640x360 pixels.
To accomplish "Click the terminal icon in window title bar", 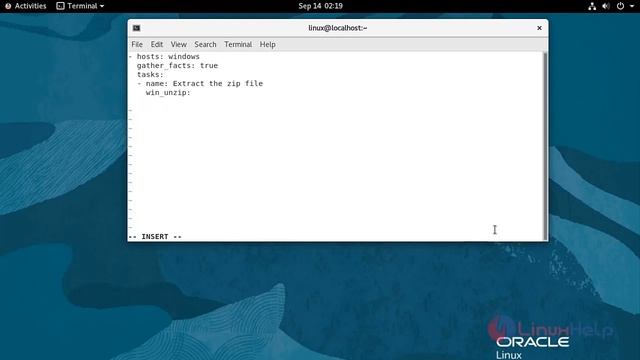I will coord(136,28).
